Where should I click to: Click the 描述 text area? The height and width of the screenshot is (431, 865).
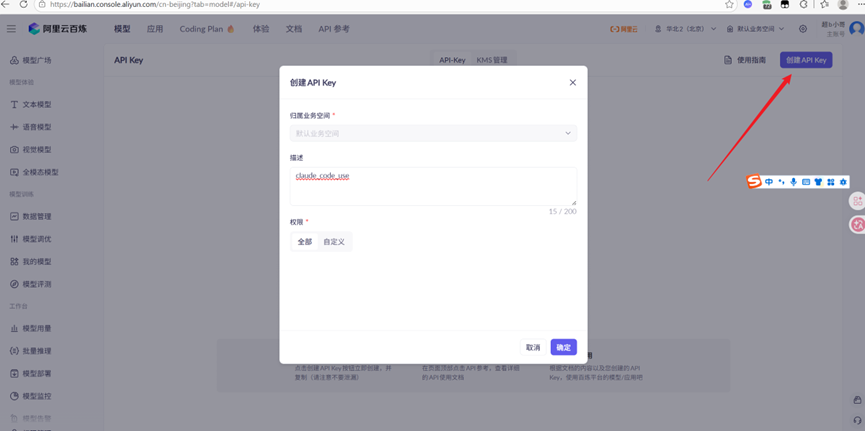(433, 187)
